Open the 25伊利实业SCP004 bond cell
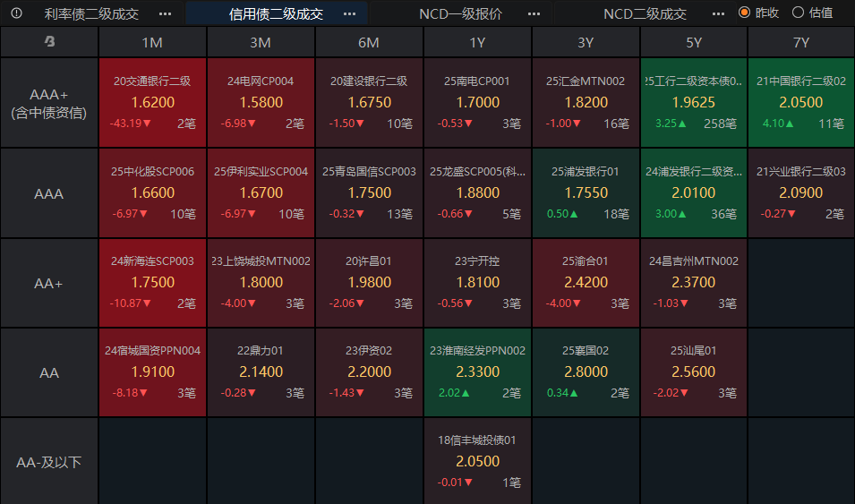The width and height of the screenshot is (855, 504). click(261, 193)
